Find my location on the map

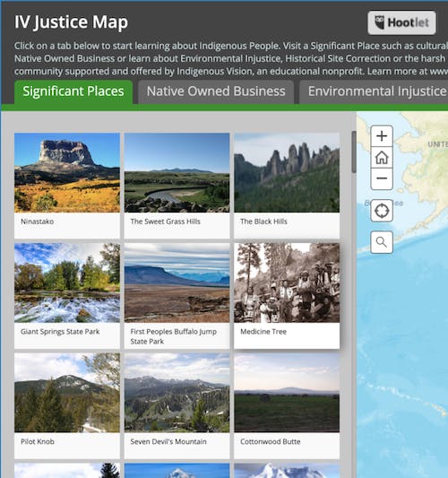(382, 211)
